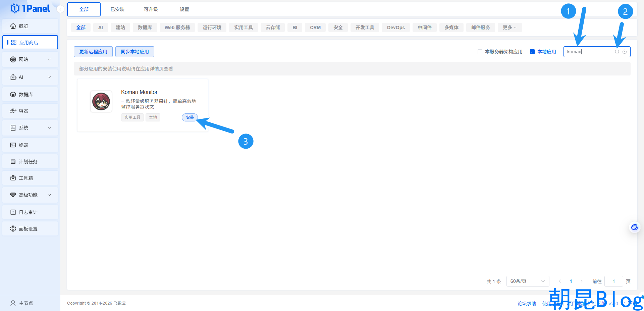644x311 pixels.
Task: Click the 系统 system icon
Action: pyautogui.click(x=13, y=128)
